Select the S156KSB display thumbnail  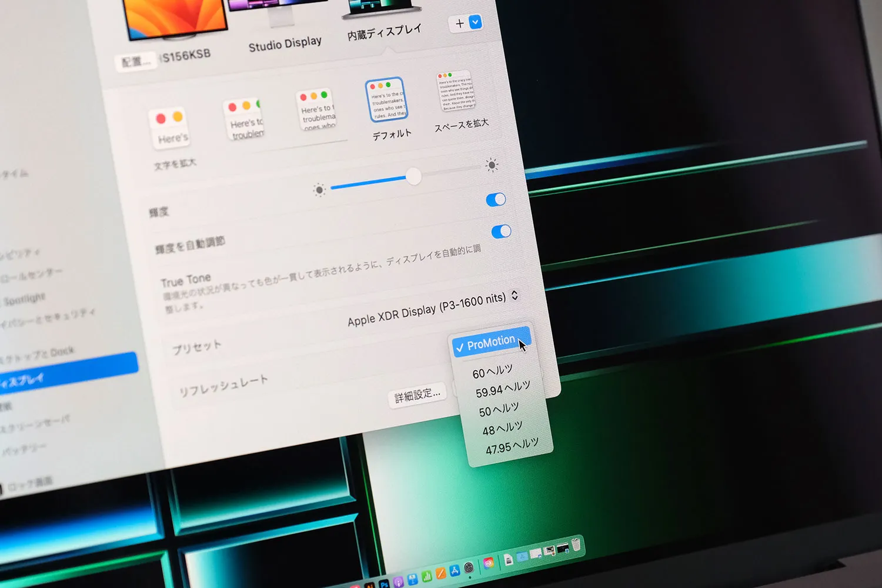175,19
